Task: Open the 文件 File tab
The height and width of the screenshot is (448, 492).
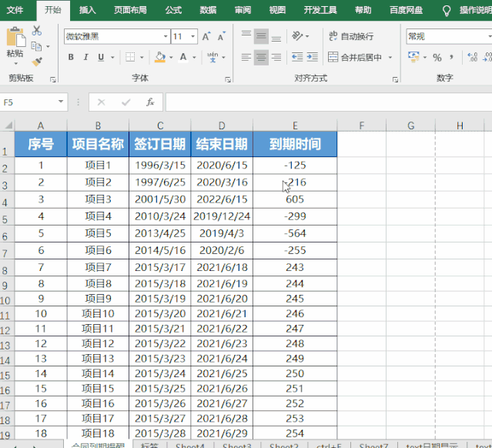Action: (x=15, y=10)
